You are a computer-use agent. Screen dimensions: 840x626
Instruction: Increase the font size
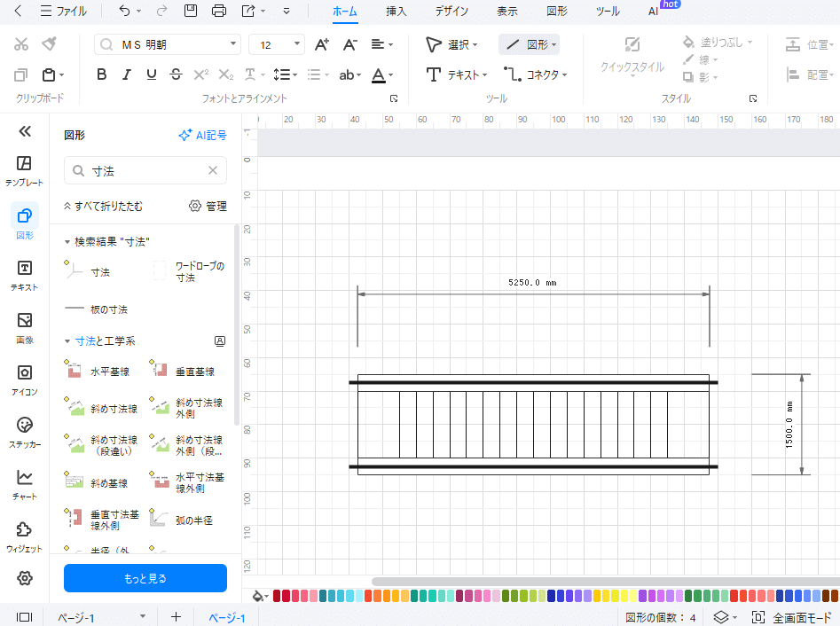pyautogui.click(x=321, y=44)
